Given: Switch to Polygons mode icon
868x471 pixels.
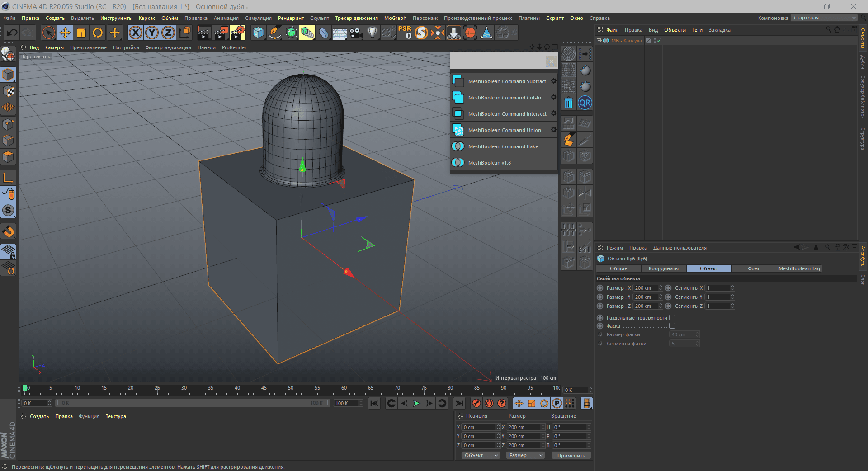Looking at the screenshot, I should [8, 157].
